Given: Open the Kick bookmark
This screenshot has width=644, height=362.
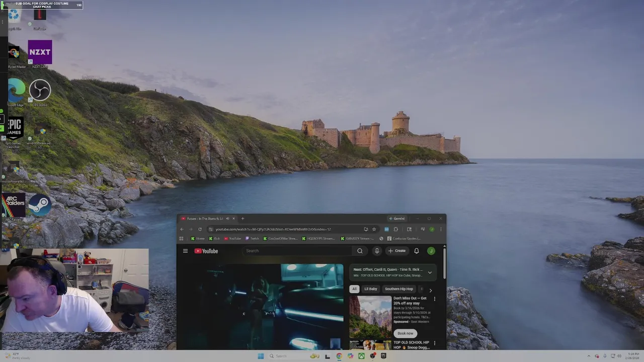Looking at the screenshot, I should [x=214, y=238].
